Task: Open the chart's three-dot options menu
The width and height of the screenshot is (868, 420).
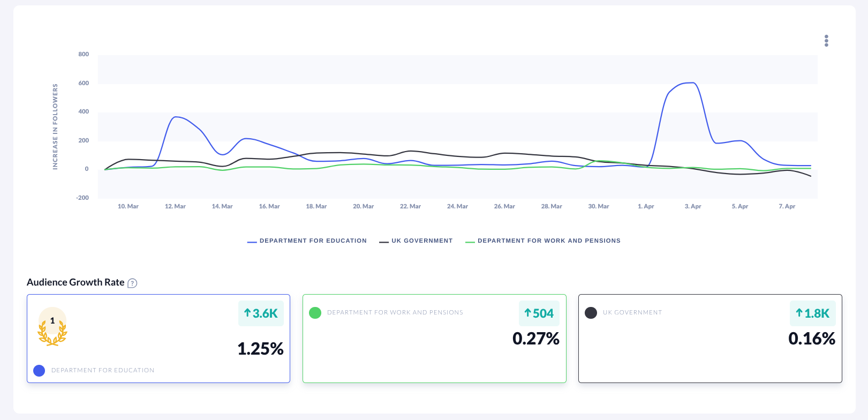Action: 826,41
